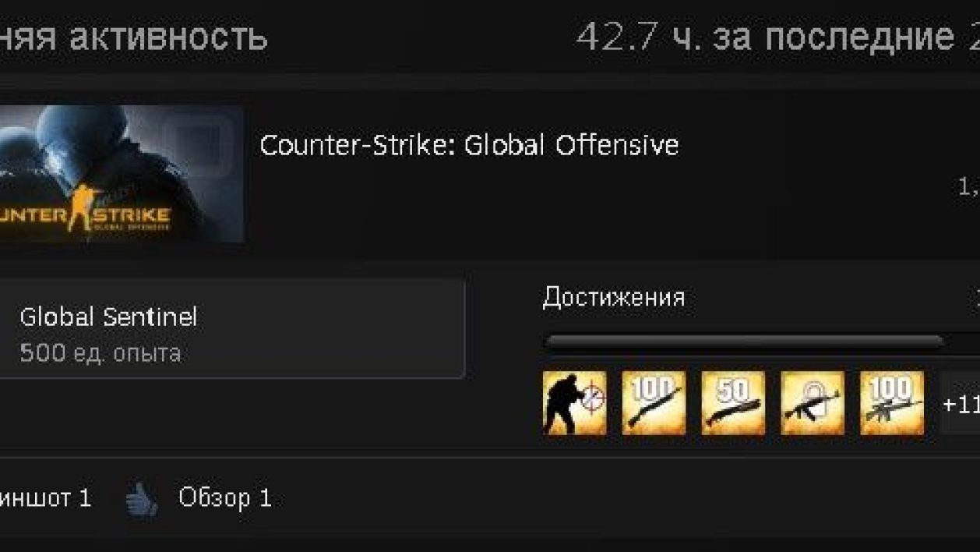
Task: Open Counter-Strike: Global Offensive title link
Action: [469, 145]
